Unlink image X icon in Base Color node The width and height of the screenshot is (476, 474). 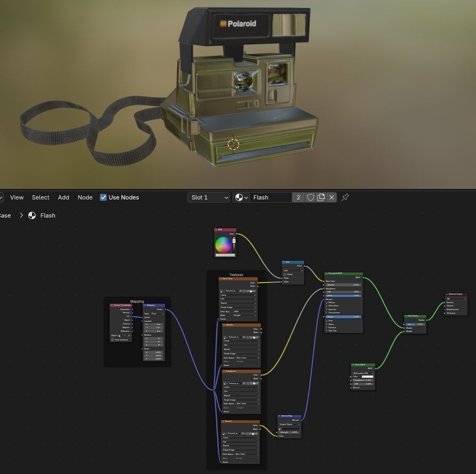pos(254,291)
